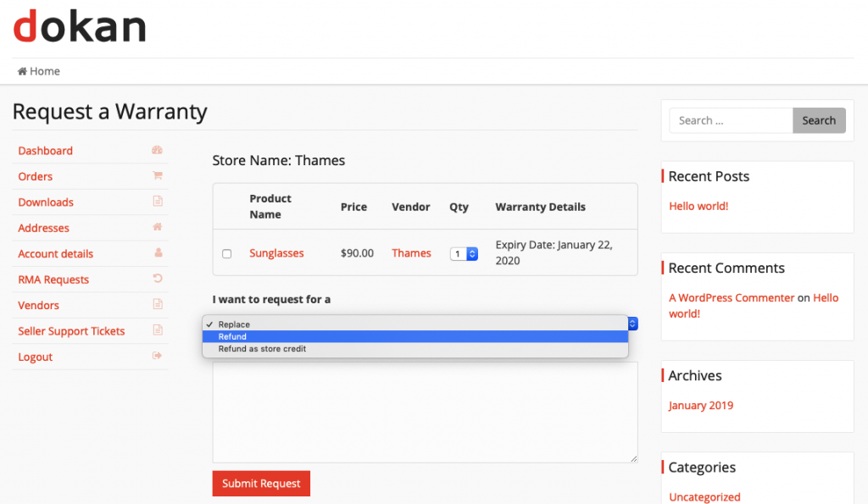
Task: Open the January 2019 archive link
Action: pyautogui.click(x=701, y=405)
